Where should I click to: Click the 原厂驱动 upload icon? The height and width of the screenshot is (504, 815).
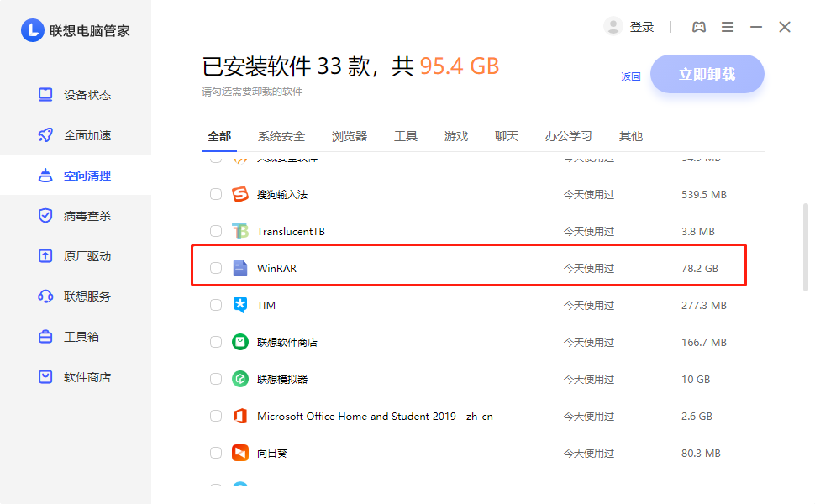(45, 256)
